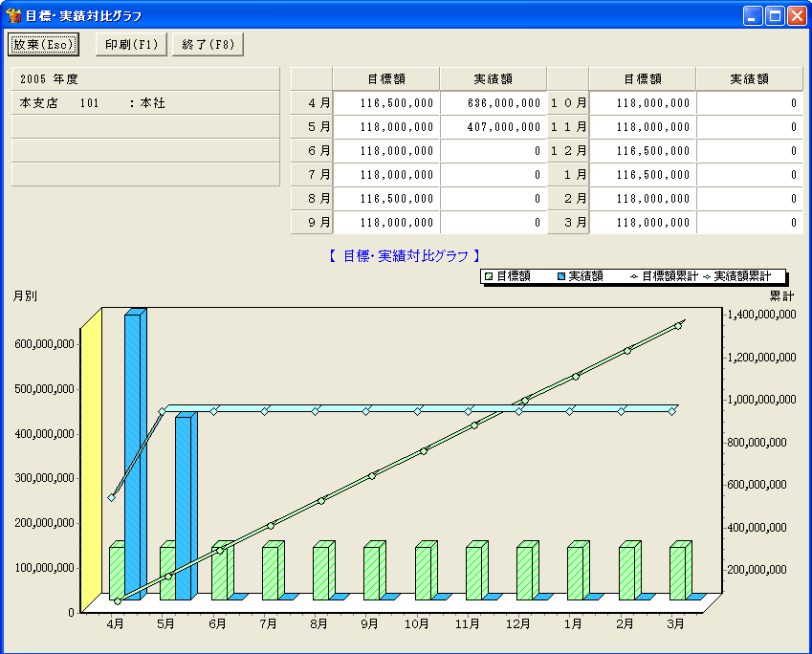Click the right 目標額 column header

tap(643, 78)
